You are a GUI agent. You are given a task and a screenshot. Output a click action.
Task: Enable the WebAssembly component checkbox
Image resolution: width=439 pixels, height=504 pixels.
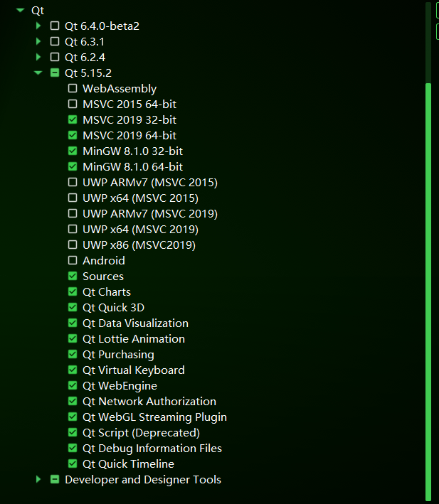(73, 88)
